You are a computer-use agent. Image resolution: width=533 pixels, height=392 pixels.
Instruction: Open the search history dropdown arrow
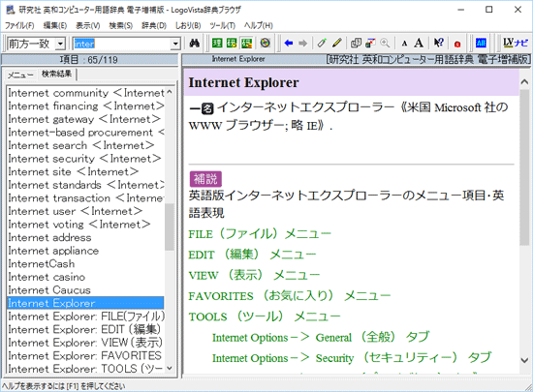click(175, 44)
